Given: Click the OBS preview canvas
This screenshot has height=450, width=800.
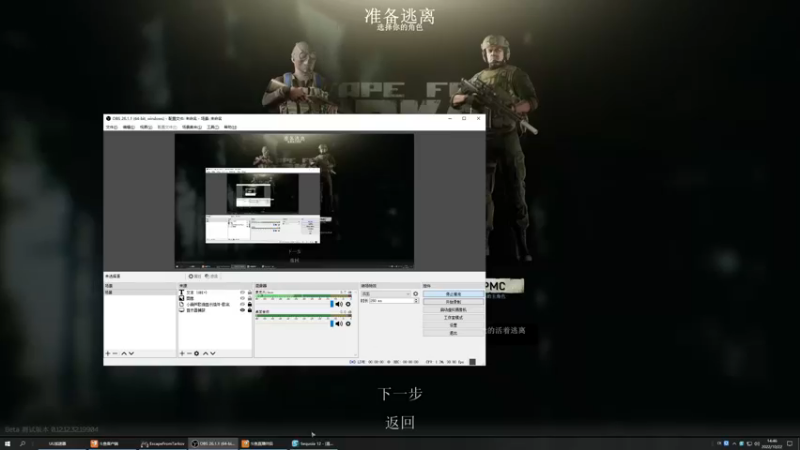Looking at the screenshot, I should [x=294, y=201].
